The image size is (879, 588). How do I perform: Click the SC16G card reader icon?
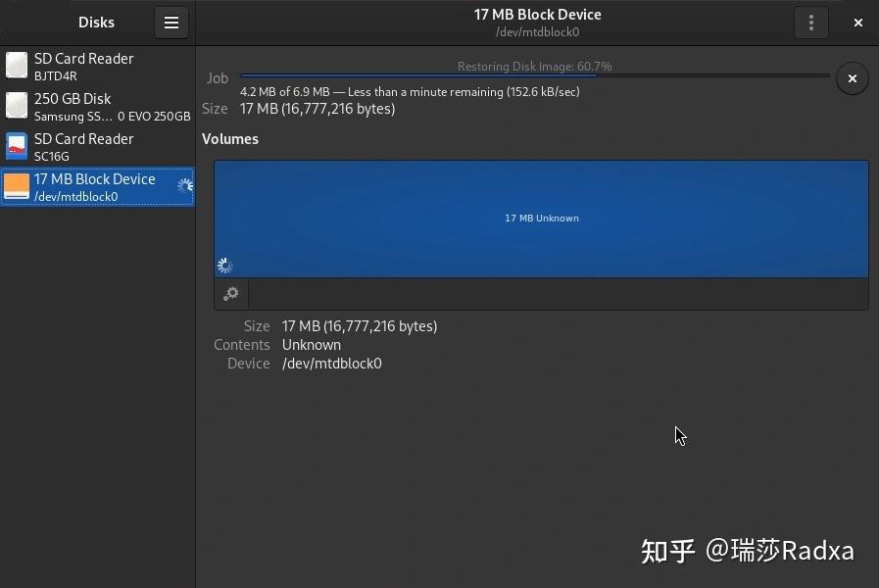pyautogui.click(x=17, y=146)
